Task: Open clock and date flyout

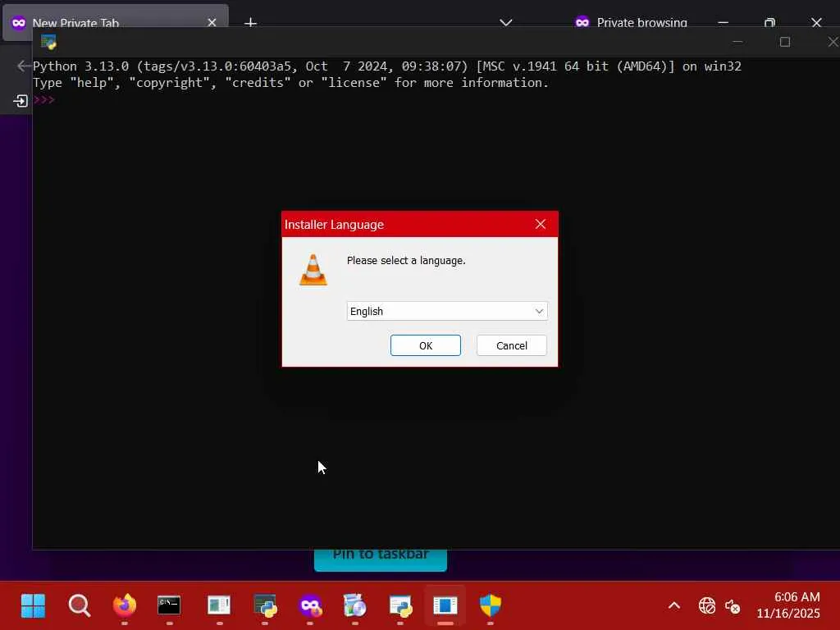Action: pyautogui.click(x=788, y=605)
